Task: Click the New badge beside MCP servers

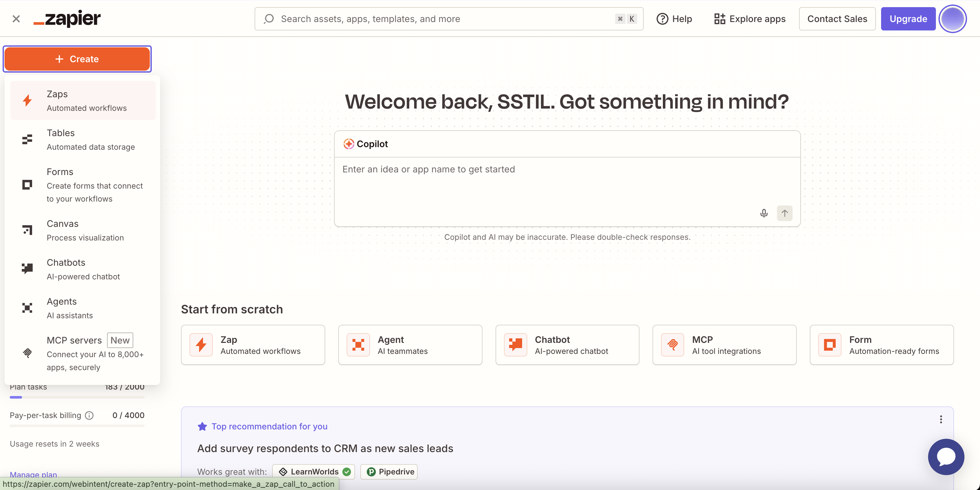Action: pos(120,340)
